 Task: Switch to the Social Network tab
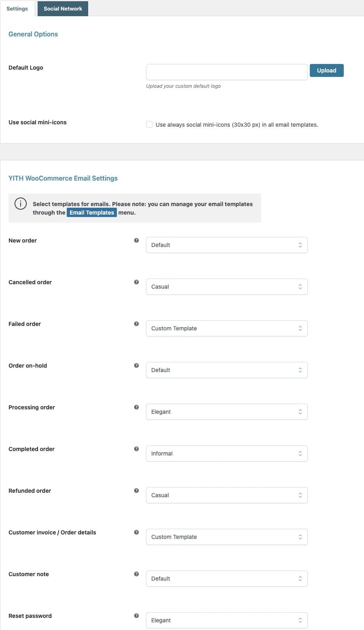click(x=63, y=9)
